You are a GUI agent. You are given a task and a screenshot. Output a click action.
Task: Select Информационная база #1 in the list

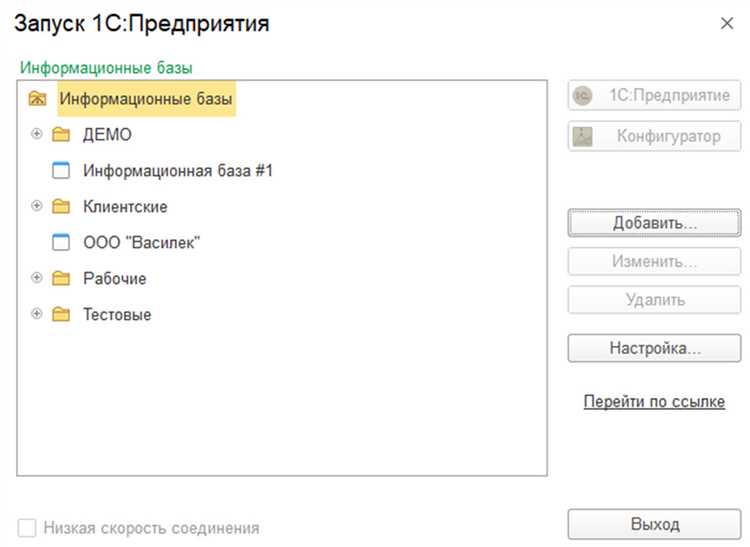click(x=178, y=171)
